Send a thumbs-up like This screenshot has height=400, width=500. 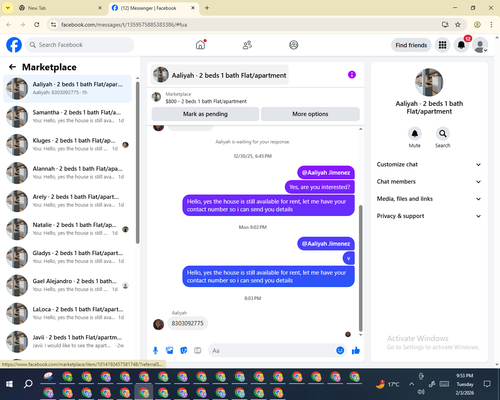[356, 350]
